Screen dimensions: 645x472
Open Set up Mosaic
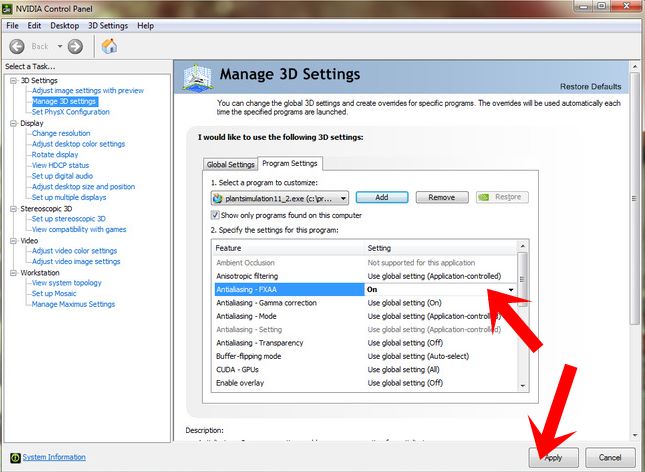tap(54, 294)
